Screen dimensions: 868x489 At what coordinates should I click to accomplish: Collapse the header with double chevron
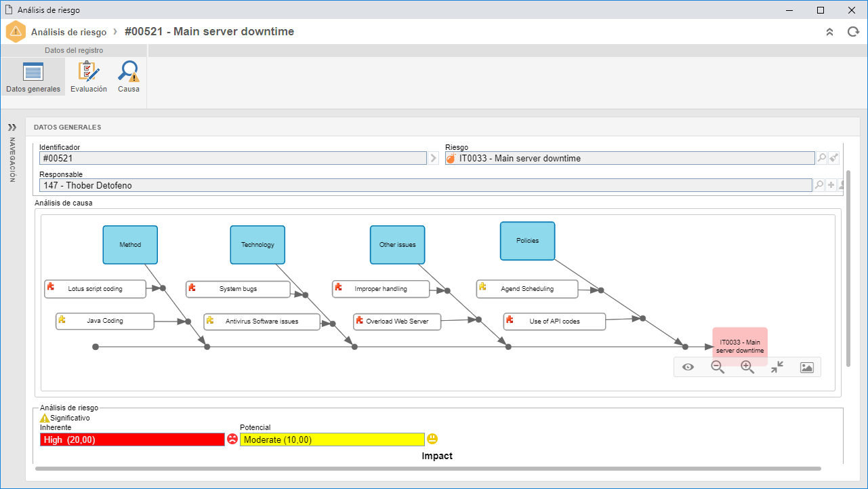pos(829,32)
